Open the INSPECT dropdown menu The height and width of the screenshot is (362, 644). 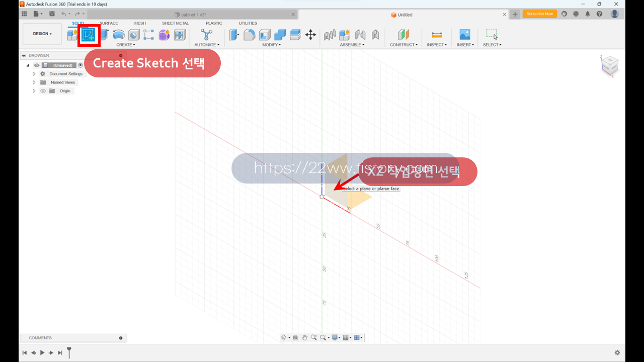(x=437, y=45)
